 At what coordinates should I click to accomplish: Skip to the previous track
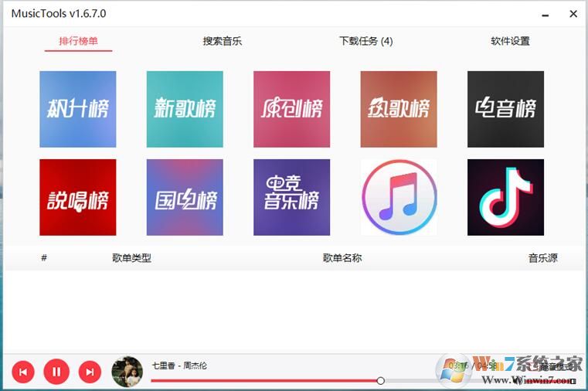23,372
